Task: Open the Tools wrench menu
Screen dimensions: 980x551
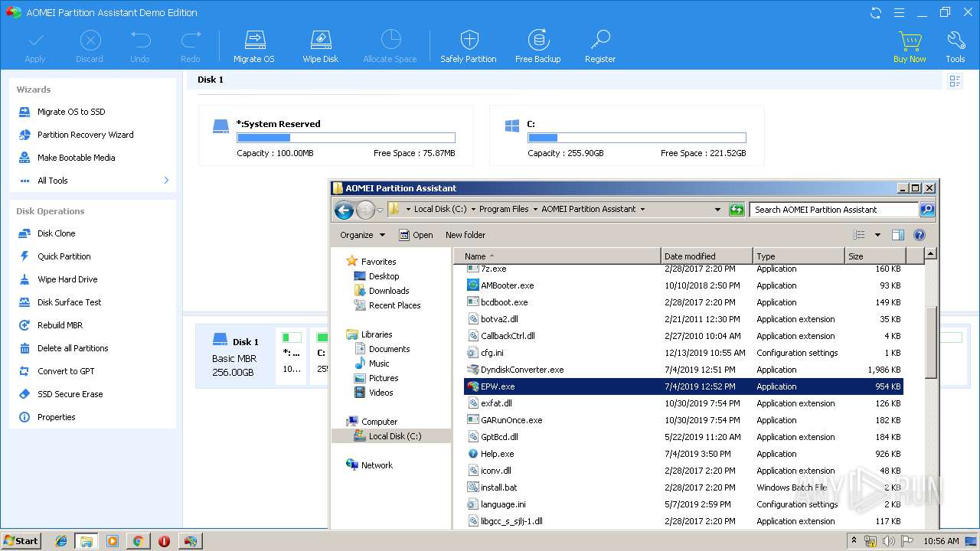Action: (x=955, y=47)
